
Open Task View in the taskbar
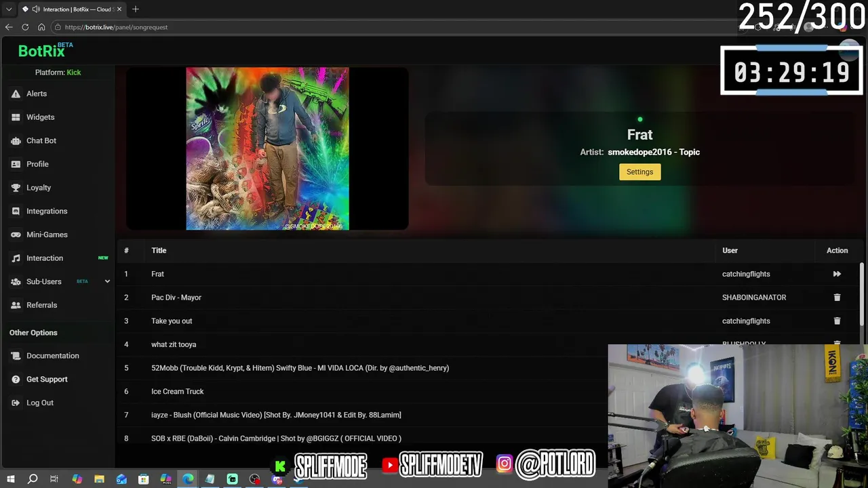pyautogui.click(x=54, y=479)
